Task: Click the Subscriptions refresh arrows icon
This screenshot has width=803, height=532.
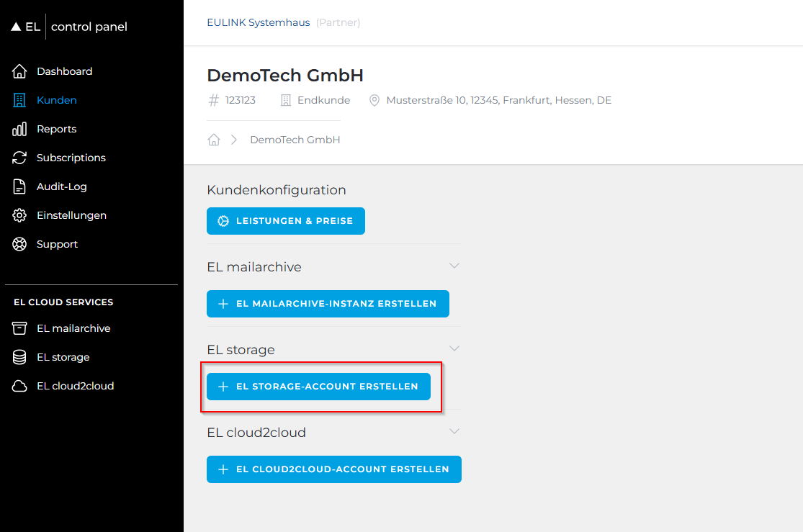Action: 19,158
